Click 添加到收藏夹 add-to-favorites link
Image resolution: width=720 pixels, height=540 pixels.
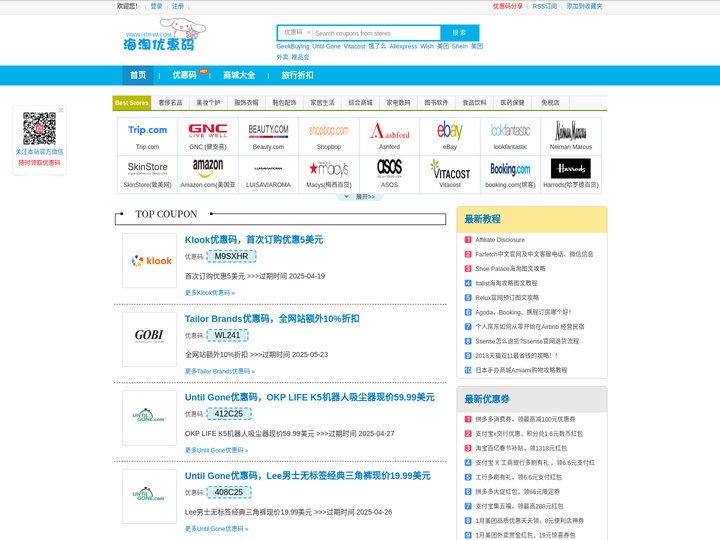pos(584,6)
